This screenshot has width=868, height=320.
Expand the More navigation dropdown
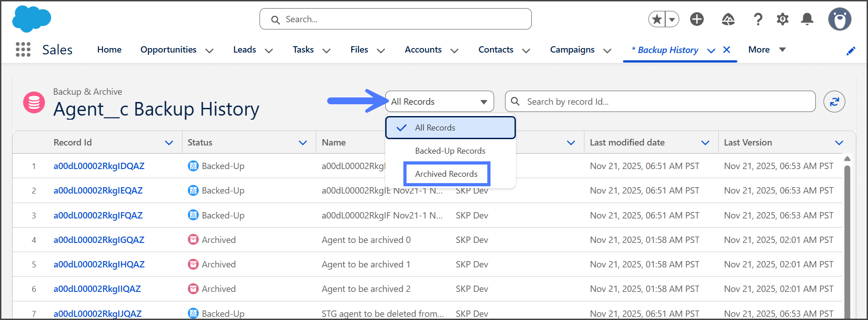[782, 50]
